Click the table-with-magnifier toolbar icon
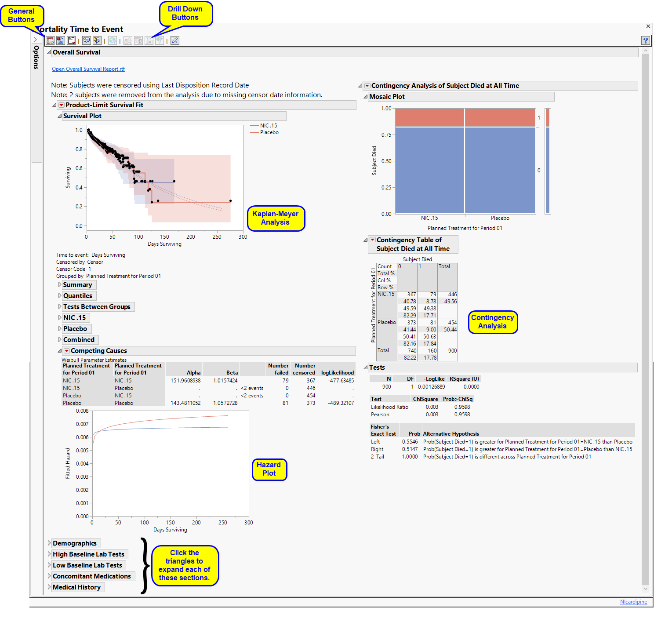 coord(51,40)
